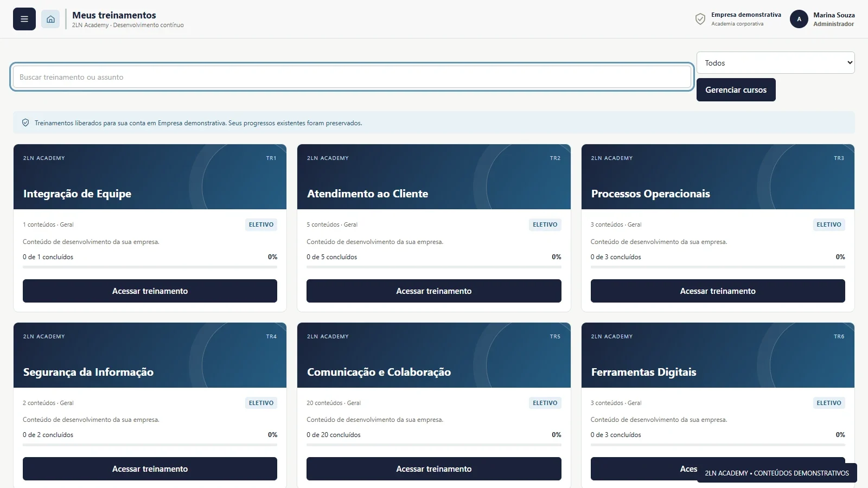Click the shield check icon beside Empresa demonstrativa
Viewport: 868px width, 488px height.
[x=700, y=19]
